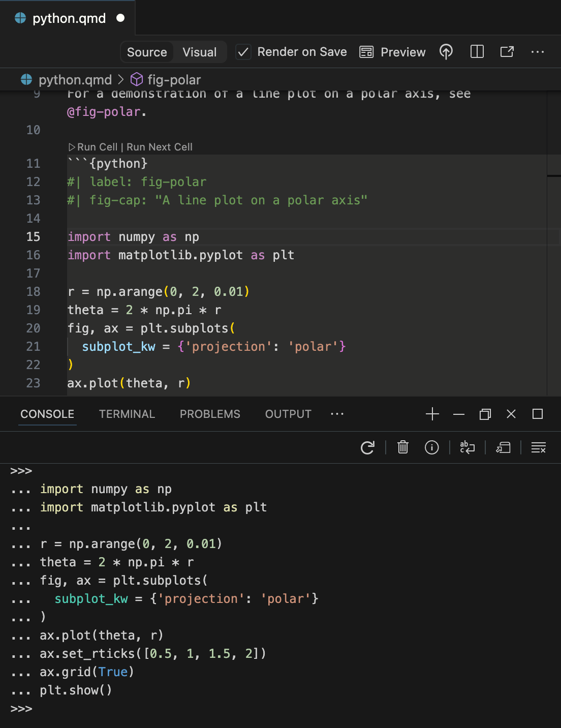561x728 pixels.
Task: Switch to Visual editing mode
Action: pyautogui.click(x=199, y=52)
